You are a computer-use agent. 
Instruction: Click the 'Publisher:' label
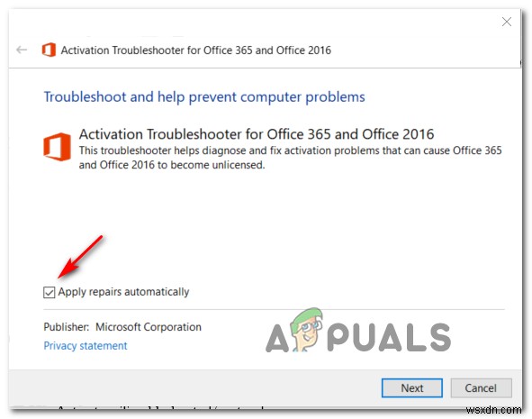(x=66, y=327)
